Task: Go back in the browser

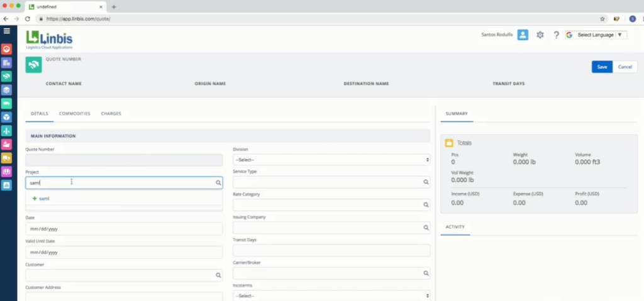Action: [6, 19]
